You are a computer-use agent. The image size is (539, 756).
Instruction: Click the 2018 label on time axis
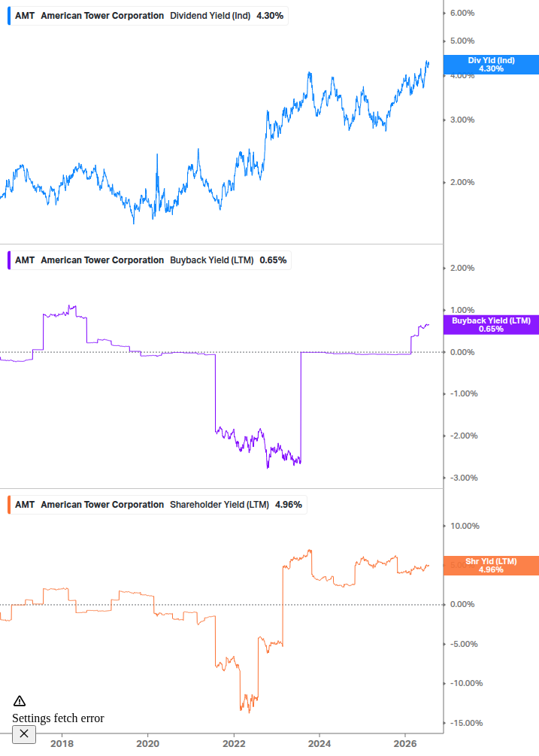click(x=62, y=743)
